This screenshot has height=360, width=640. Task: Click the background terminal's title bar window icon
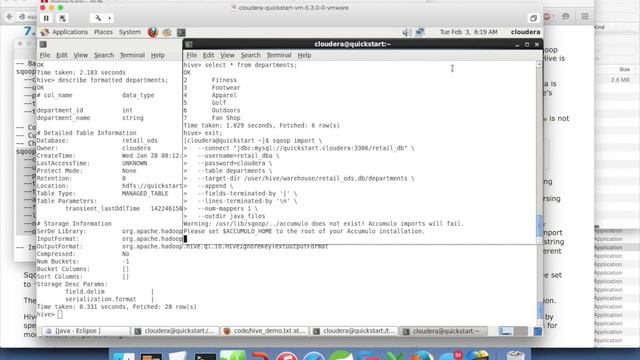pyautogui.click(x=43, y=44)
